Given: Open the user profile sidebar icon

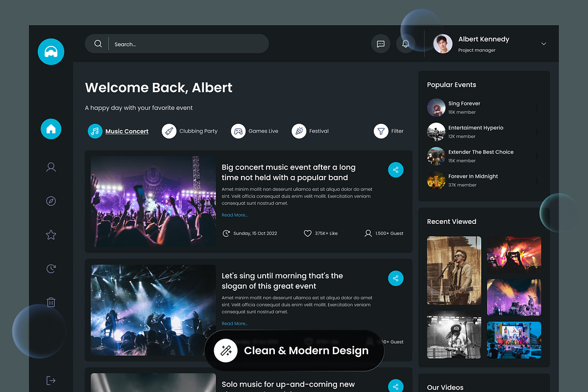Looking at the screenshot, I should [51, 167].
